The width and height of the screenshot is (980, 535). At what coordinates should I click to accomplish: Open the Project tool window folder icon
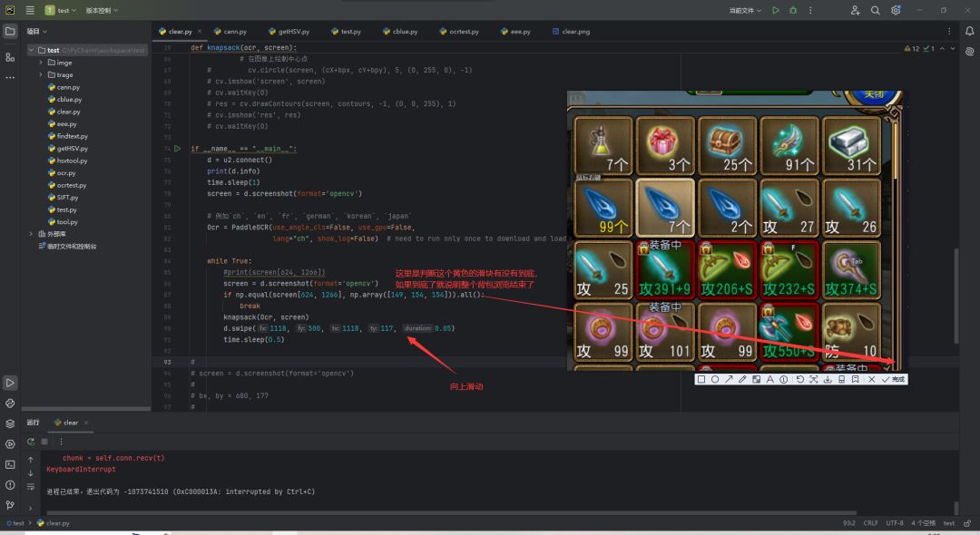click(x=10, y=31)
